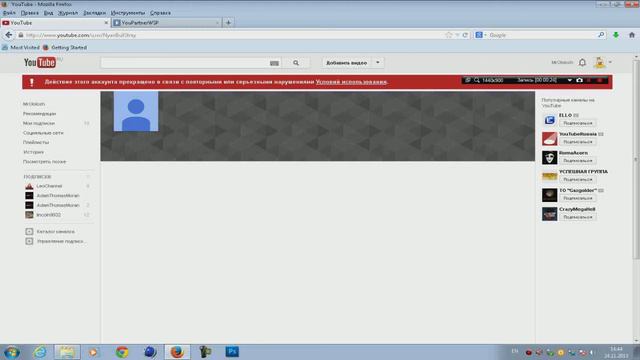640x360 pixels.
Task: Open the Правка menu
Action: 29,13
